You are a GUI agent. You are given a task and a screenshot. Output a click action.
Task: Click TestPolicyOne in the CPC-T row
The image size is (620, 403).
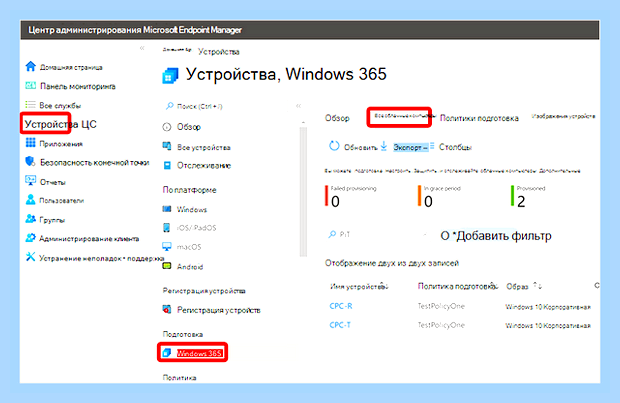point(441,325)
